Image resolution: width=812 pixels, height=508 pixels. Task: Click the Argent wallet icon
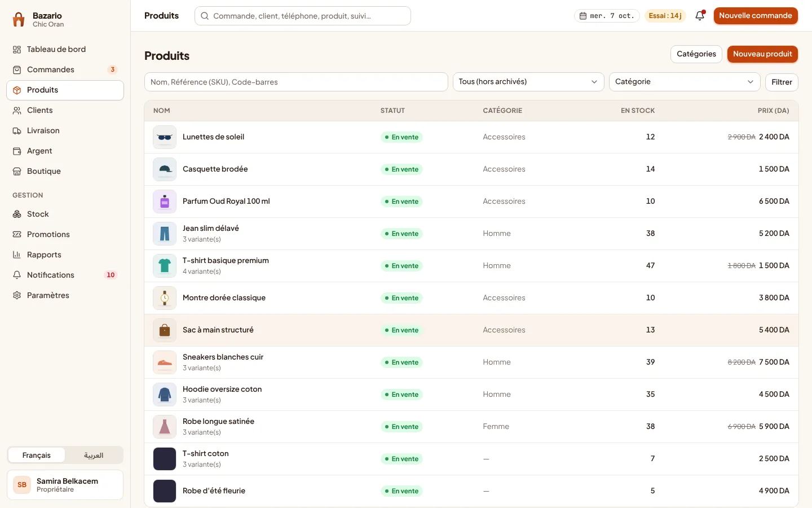[17, 151]
